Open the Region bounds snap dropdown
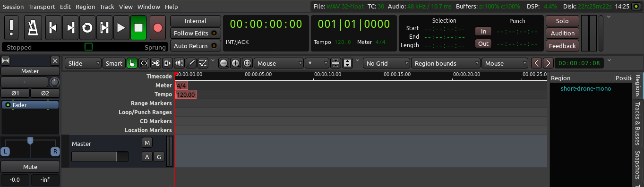Screen dimensions: 644x187 [x=446, y=63]
